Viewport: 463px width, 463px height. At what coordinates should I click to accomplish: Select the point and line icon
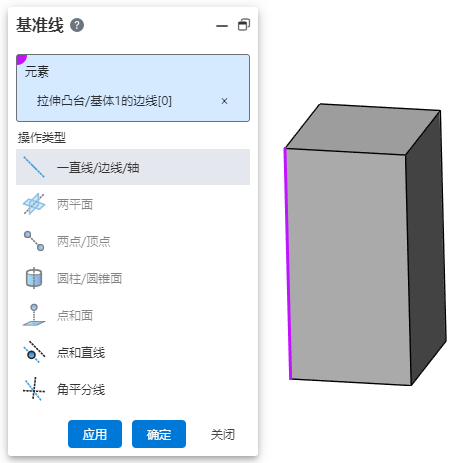tap(34, 352)
